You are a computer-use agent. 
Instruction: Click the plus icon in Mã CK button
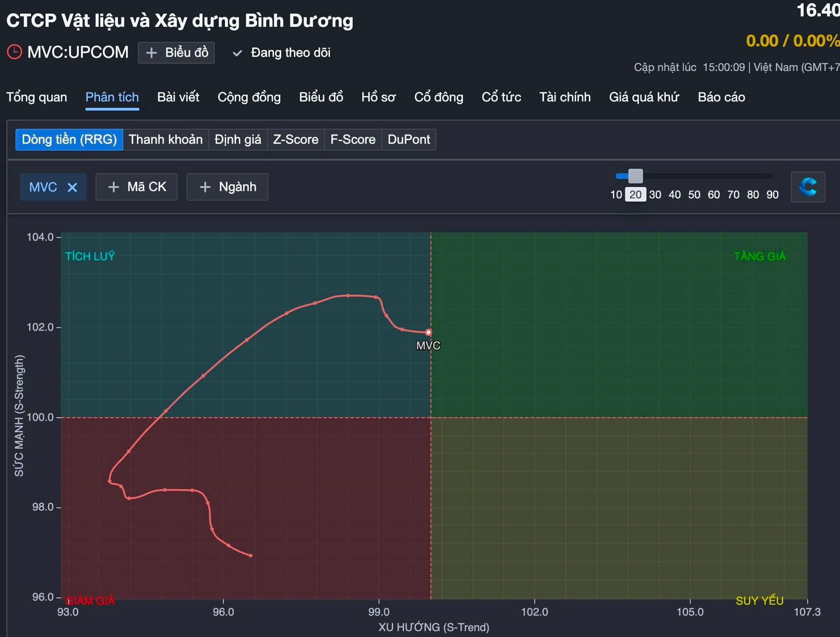(113, 187)
